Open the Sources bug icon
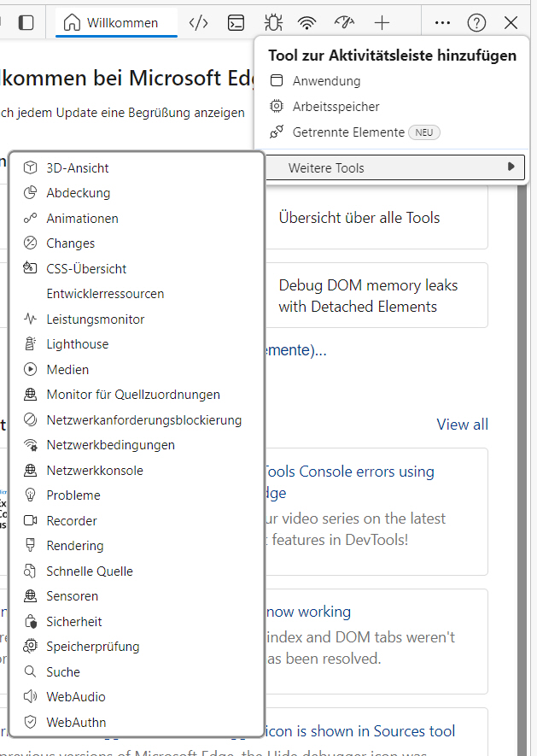The image size is (537, 756). tap(272, 23)
